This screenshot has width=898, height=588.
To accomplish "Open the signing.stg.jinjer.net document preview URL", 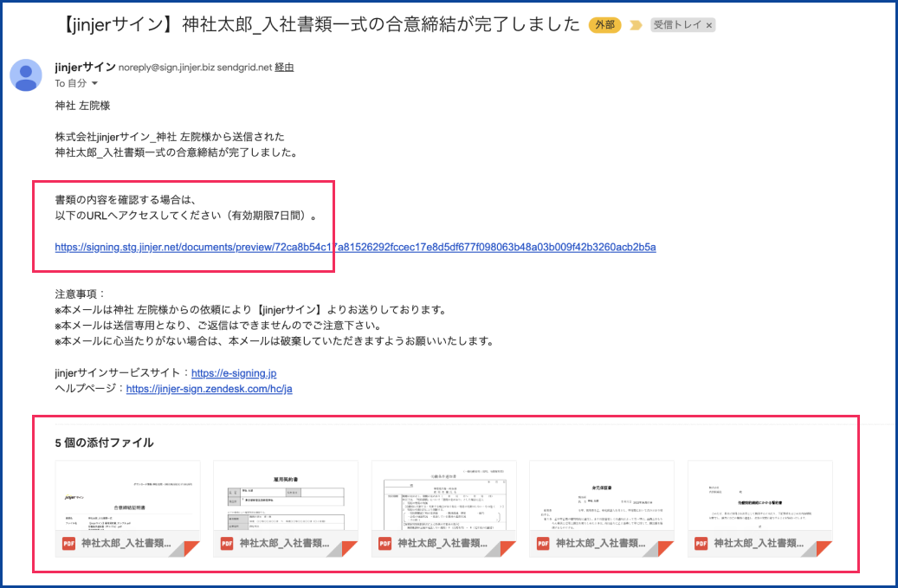I will tap(355, 247).
